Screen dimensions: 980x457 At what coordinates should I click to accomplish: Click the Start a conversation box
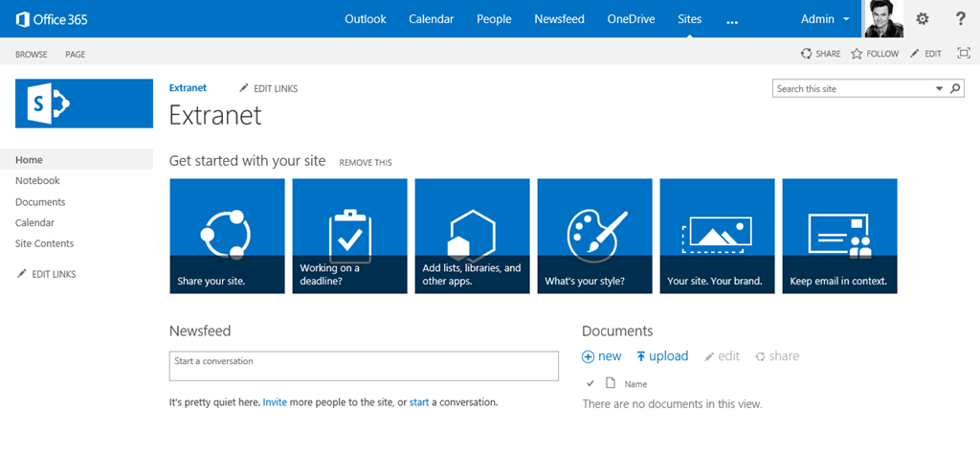coord(364,366)
